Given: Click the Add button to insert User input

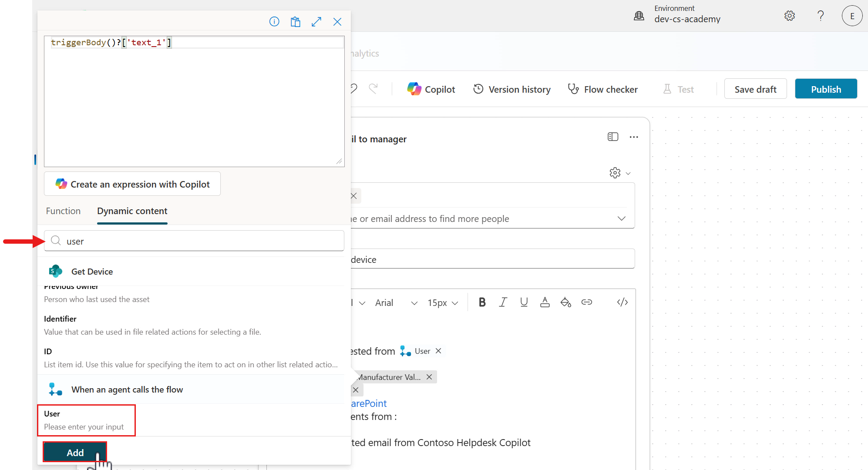Looking at the screenshot, I should [x=74, y=453].
